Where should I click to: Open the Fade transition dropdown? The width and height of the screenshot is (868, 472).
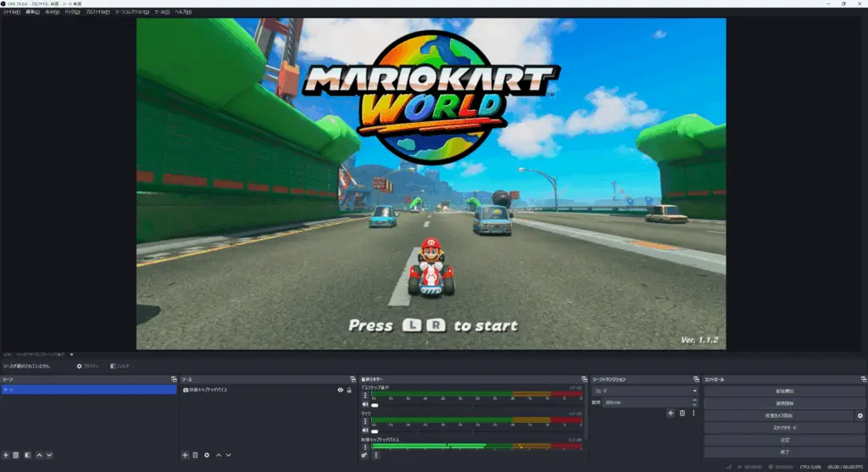[645, 391]
